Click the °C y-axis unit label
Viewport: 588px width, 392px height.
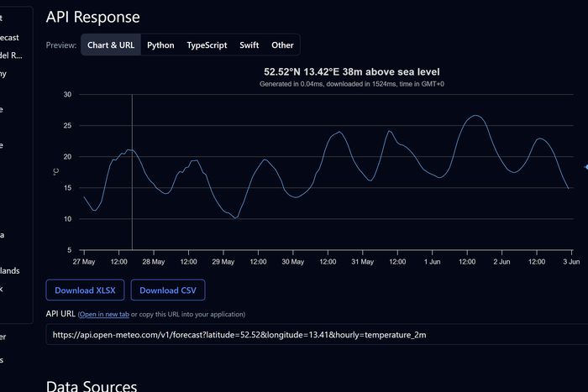click(x=55, y=172)
